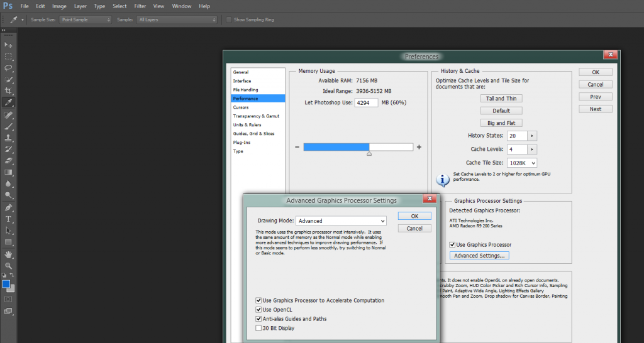Select the Healing Brush tool

coord(8,116)
